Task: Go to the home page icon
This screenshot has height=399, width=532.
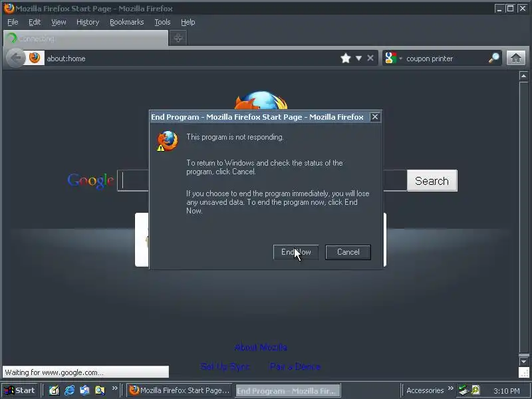Action: tap(516, 58)
